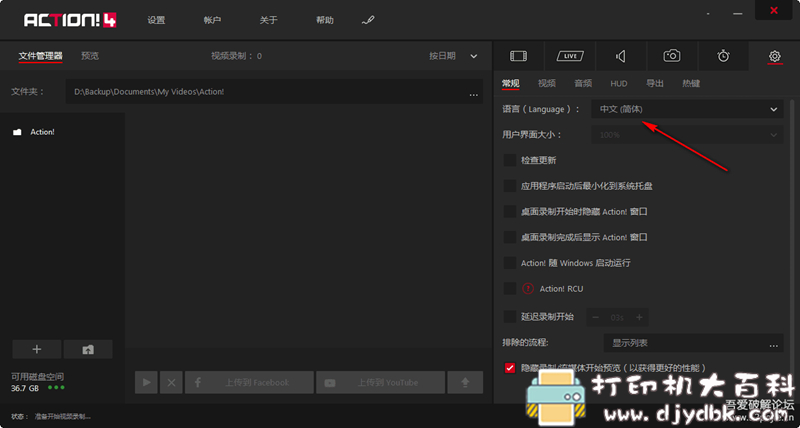Enable Action! 随 Windows 启动运行 checkbox
The image size is (800, 428).
(x=510, y=263)
